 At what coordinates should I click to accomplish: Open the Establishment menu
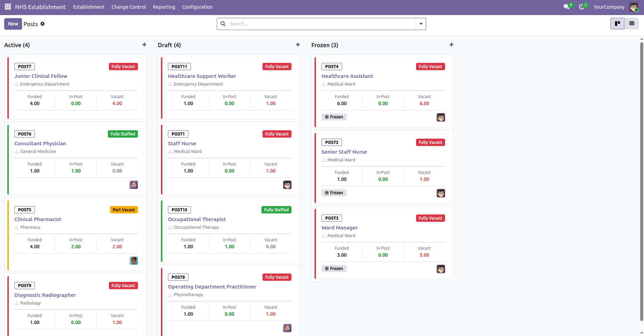click(x=89, y=7)
